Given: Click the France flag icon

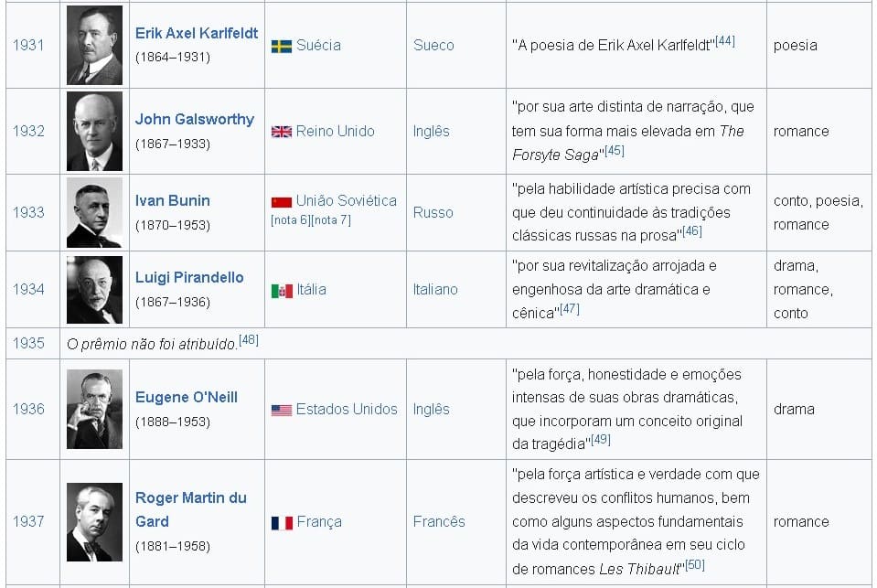Looking at the screenshot, I should (x=281, y=523).
